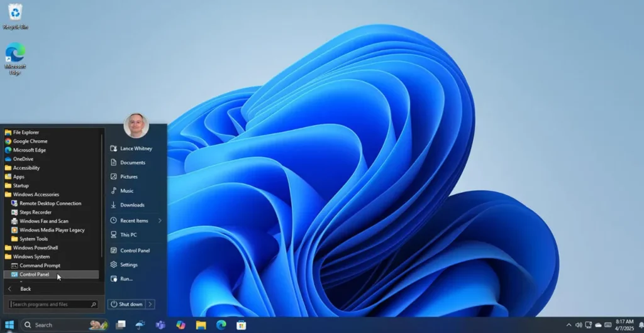The height and width of the screenshot is (333, 644).
Task: Open Remote Desktop Connection
Action: [50, 204]
